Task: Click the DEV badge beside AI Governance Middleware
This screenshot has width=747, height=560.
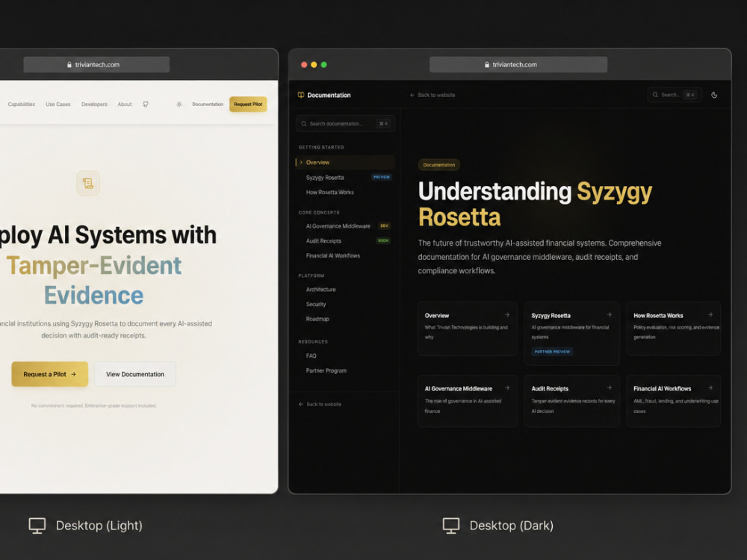Action: pos(384,225)
